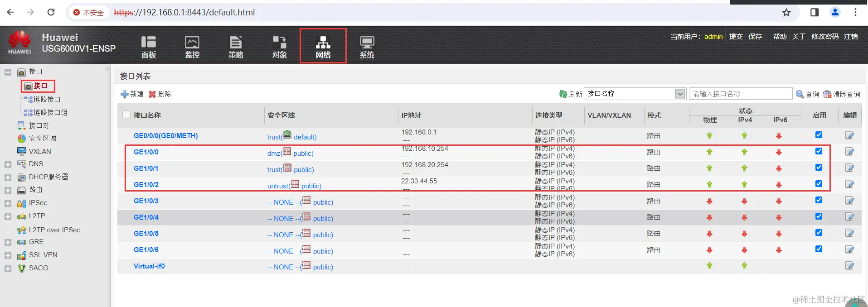Edit GE1/0/5 using its edit icon
Image resolution: width=868 pixels, height=307 pixels.
click(x=849, y=233)
